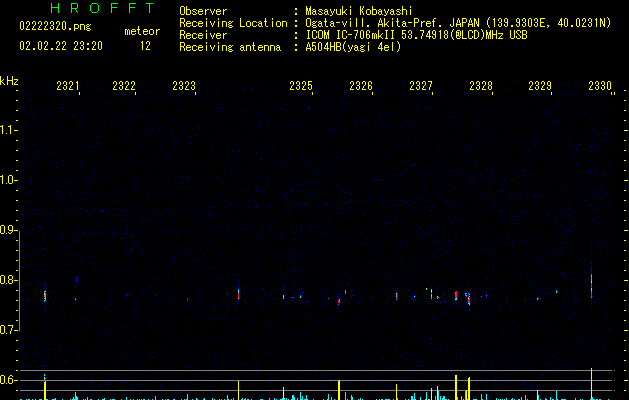Click the 2321 time marker

pyautogui.click(x=67, y=86)
